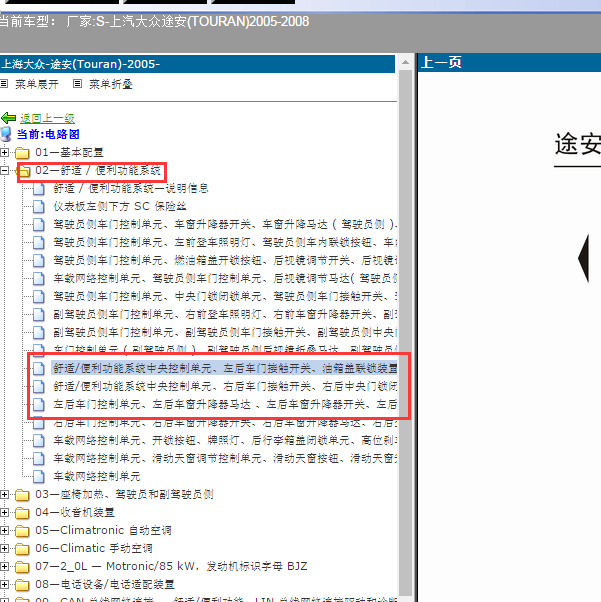Open 驾驶员侧车门控制单元、燃油箱盖开锁按钮 entry

225,260
